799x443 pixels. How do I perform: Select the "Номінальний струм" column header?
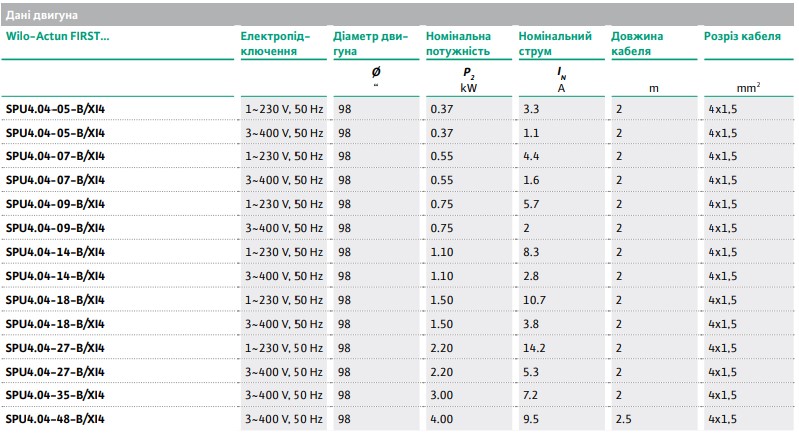pos(549,44)
